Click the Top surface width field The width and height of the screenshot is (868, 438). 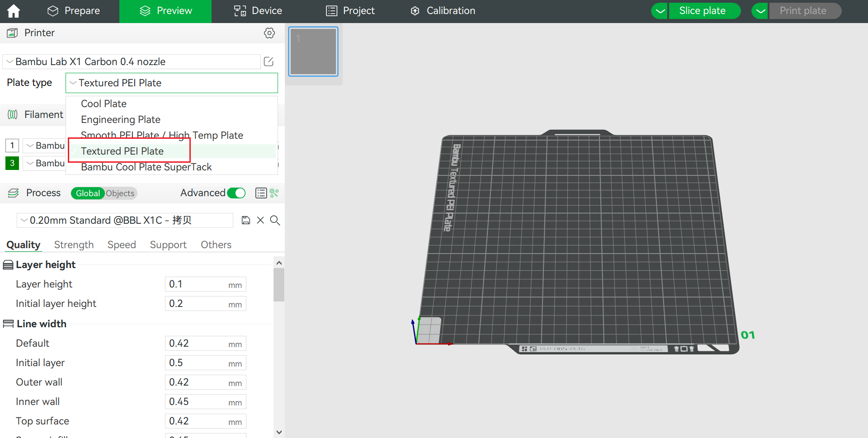pos(205,421)
